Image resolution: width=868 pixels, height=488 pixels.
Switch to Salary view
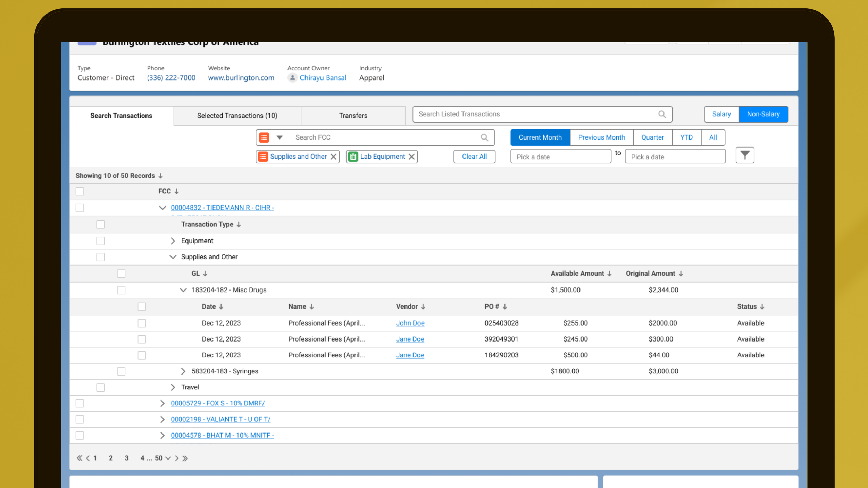pos(721,114)
